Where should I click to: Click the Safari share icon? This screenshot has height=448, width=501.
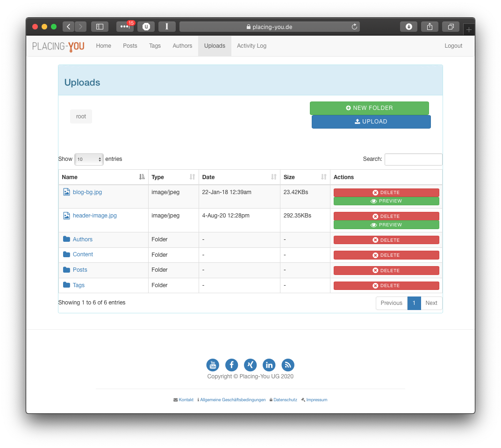click(429, 27)
